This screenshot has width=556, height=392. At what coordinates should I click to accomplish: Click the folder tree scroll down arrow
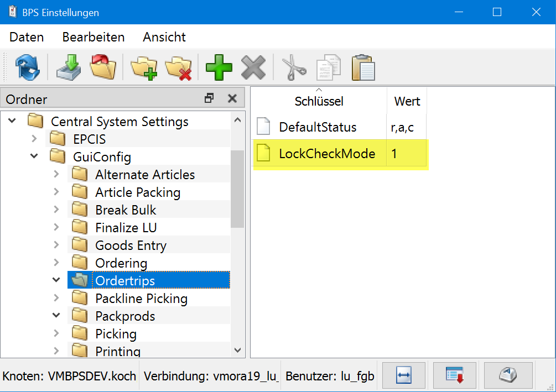click(x=237, y=349)
